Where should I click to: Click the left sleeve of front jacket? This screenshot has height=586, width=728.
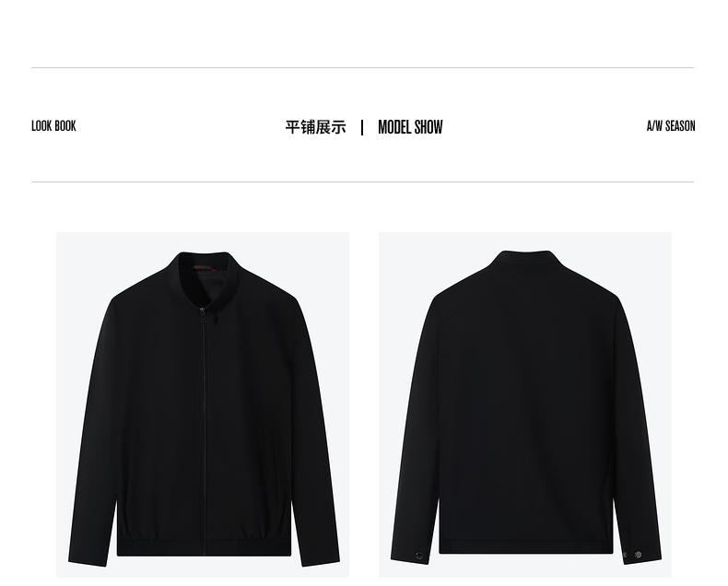[95, 432]
